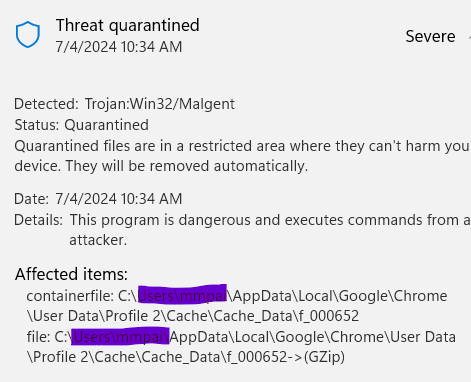Click the Status: Quarantined line
Image resolution: width=471 pixels, height=382 pixels.
82,125
